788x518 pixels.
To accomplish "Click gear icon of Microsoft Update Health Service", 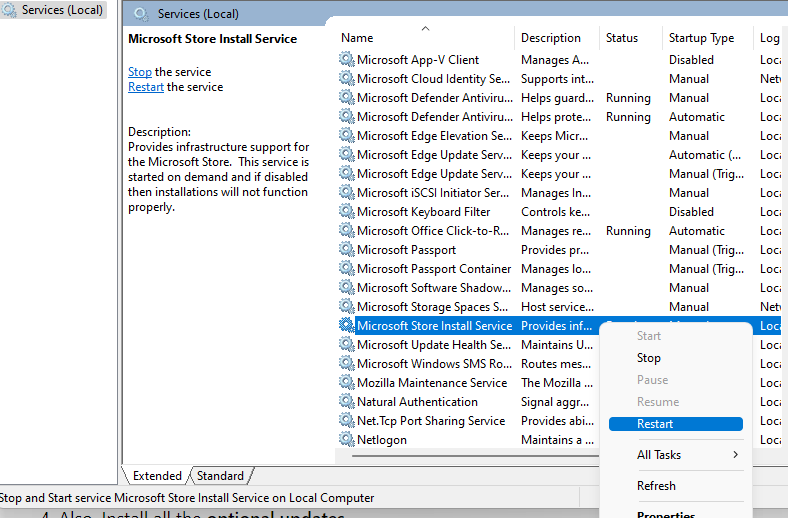I will [x=346, y=344].
